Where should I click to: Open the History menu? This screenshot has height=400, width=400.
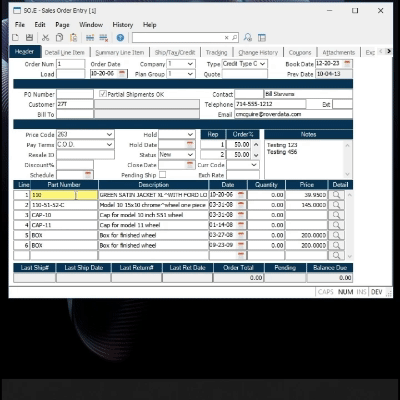click(123, 25)
